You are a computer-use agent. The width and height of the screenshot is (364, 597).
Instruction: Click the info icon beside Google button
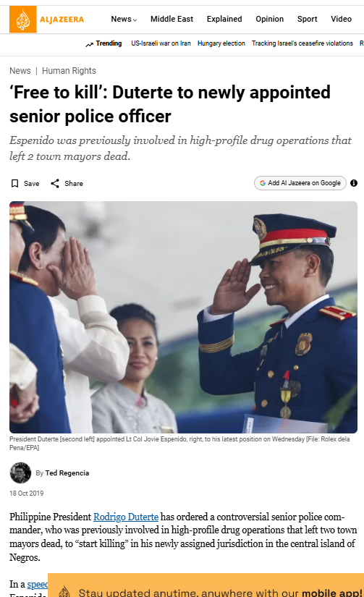354,183
